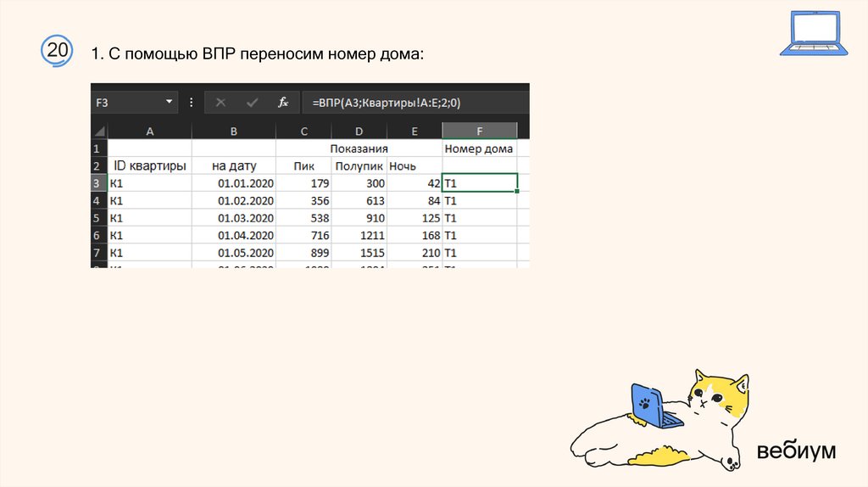Click cell with value 179
The image size is (868, 487).
click(x=304, y=182)
